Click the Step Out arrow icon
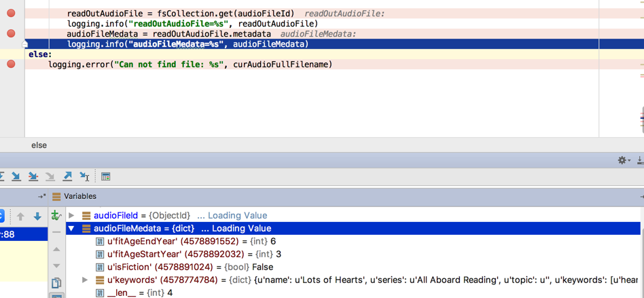Screen dimensions: 644x298 coord(67,176)
